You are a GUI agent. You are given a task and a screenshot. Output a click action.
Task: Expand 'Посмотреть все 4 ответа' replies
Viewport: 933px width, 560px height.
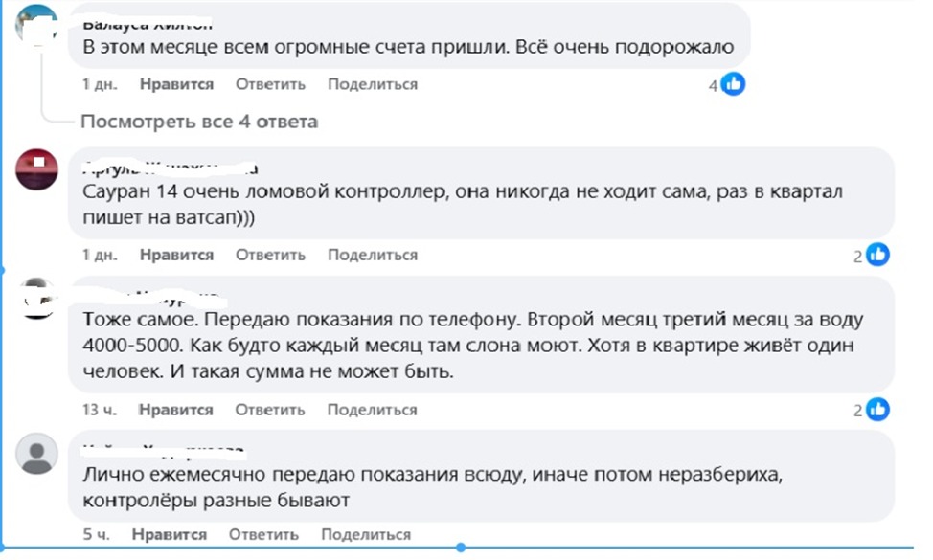(x=199, y=122)
